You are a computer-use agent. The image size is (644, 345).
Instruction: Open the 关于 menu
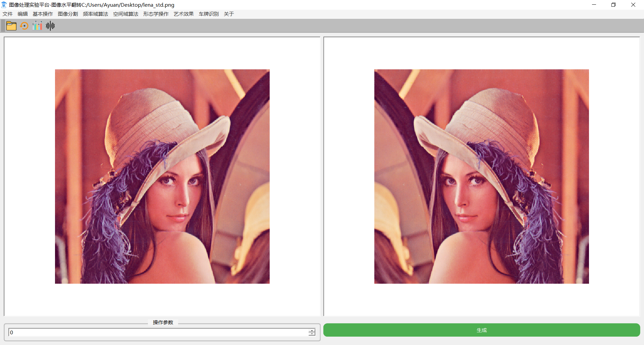pyautogui.click(x=229, y=14)
